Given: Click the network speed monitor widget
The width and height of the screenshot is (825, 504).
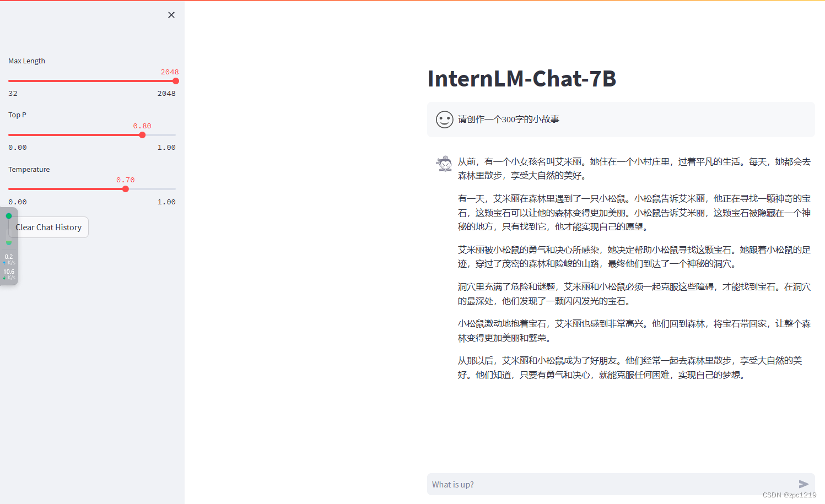Looking at the screenshot, I should (9, 246).
